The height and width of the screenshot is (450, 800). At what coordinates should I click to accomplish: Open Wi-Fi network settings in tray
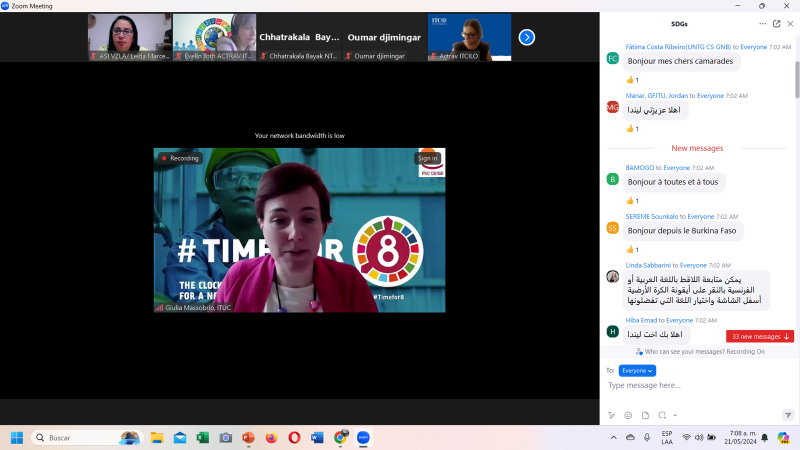(x=687, y=438)
